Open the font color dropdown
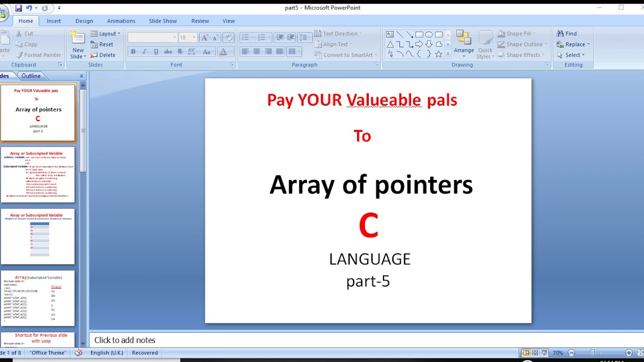The width and height of the screenshot is (644, 362). point(231,52)
